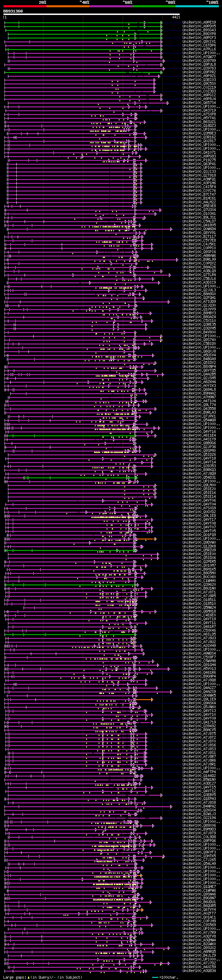
Task: Select the UniRef100_Q9SUX2 hit
Action: click(x=199, y=948)
